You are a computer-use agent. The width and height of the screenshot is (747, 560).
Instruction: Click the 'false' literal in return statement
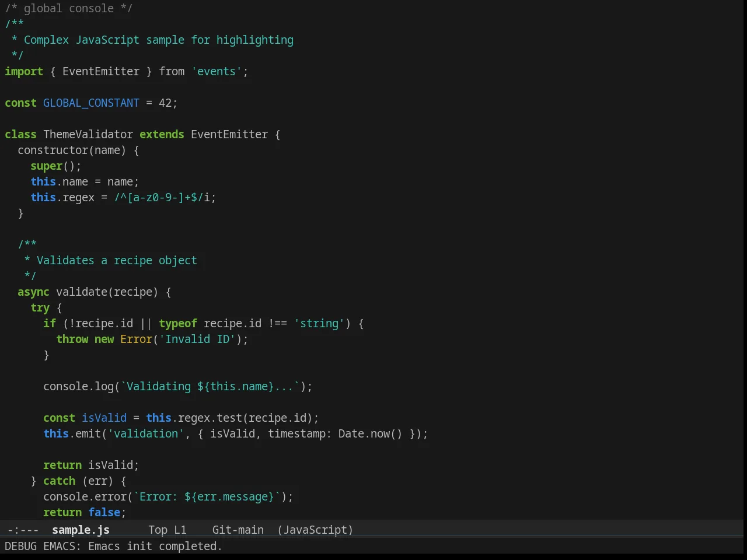[104, 512]
